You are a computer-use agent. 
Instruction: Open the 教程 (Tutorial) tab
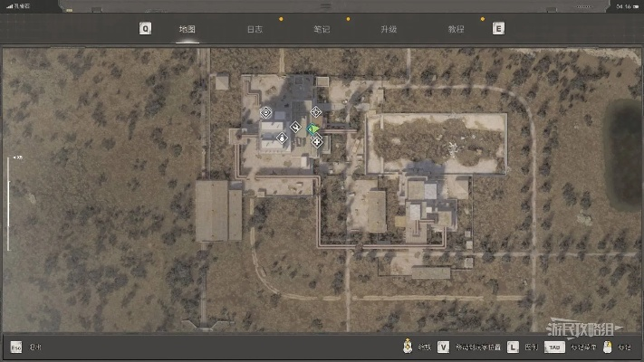click(456, 29)
